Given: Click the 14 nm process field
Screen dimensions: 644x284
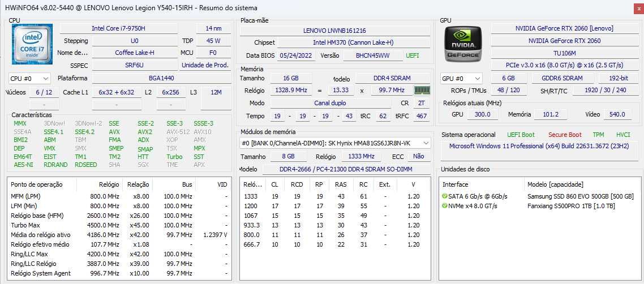Looking at the screenshot, I should coord(213,28).
